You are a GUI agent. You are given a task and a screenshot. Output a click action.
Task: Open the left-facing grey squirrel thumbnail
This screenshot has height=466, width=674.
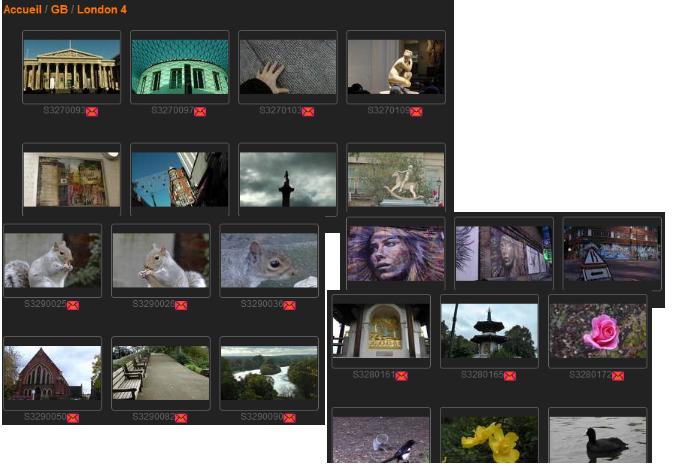(x=52, y=261)
